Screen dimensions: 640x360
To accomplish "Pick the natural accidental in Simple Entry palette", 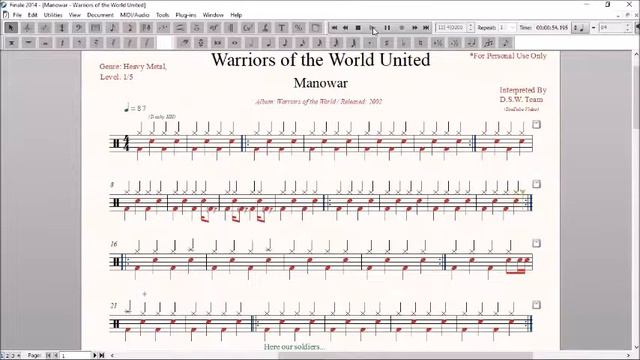I will 420,42.
